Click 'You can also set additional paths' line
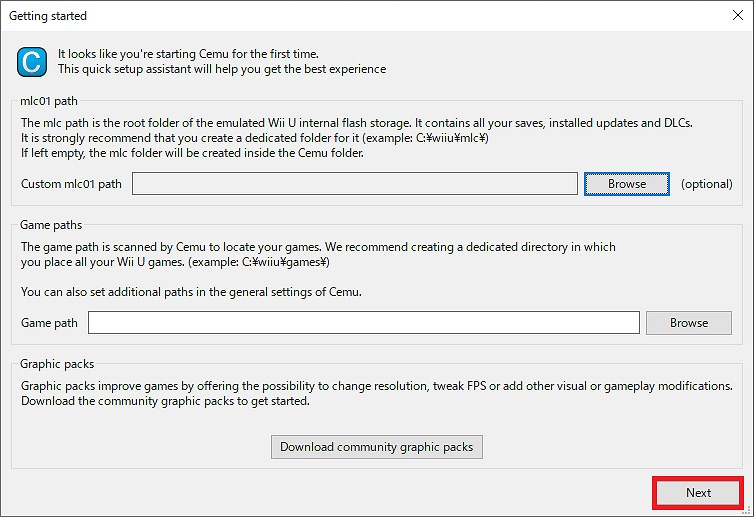Image resolution: width=756 pixels, height=517 pixels. (191, 292)
